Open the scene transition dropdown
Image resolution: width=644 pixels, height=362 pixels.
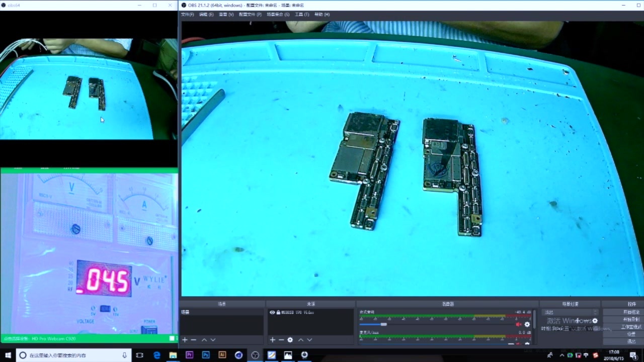tap(570, 312)
